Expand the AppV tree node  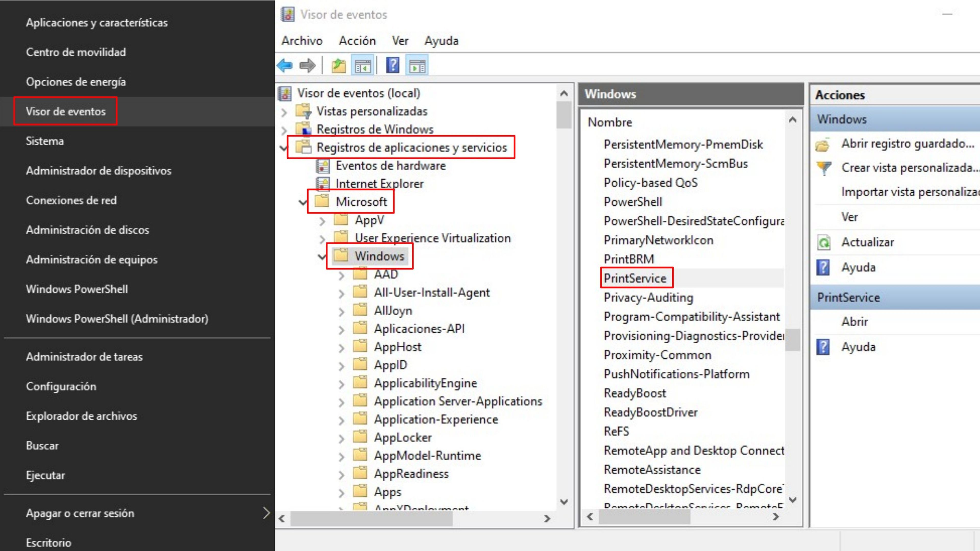coord(323,221)
